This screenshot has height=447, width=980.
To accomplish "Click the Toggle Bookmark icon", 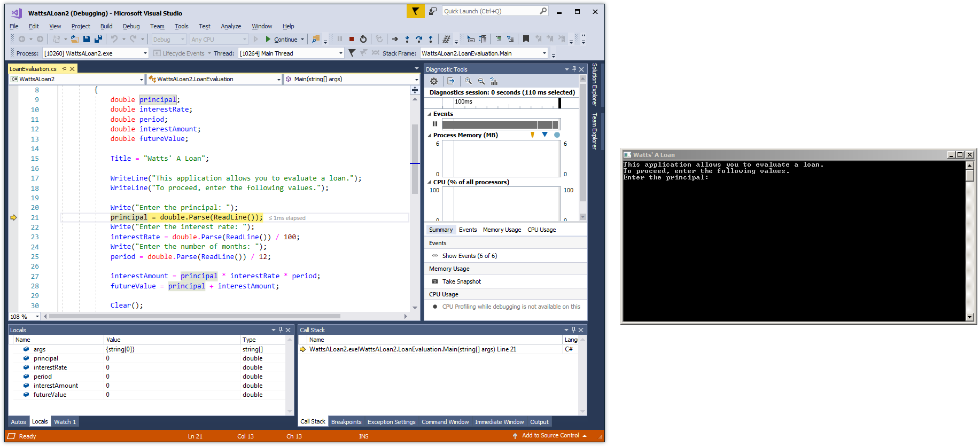I will click(x=526, y=39).
